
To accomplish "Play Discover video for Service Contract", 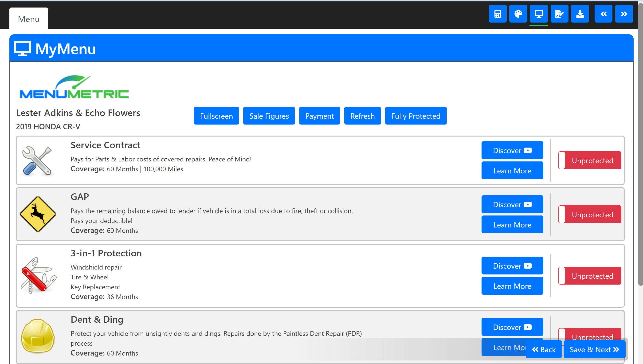I will 512,150.
